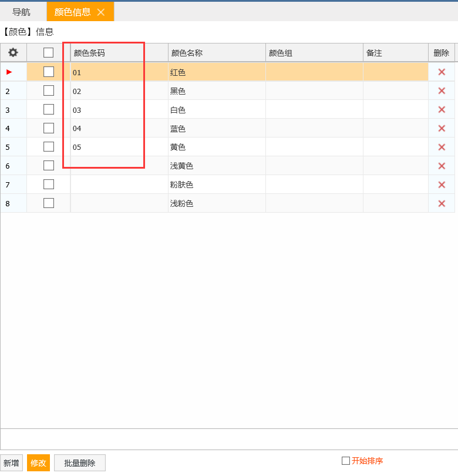
Task: Switch to the 导航 tab
Action: pyautogui.click(x=22, y=12)
